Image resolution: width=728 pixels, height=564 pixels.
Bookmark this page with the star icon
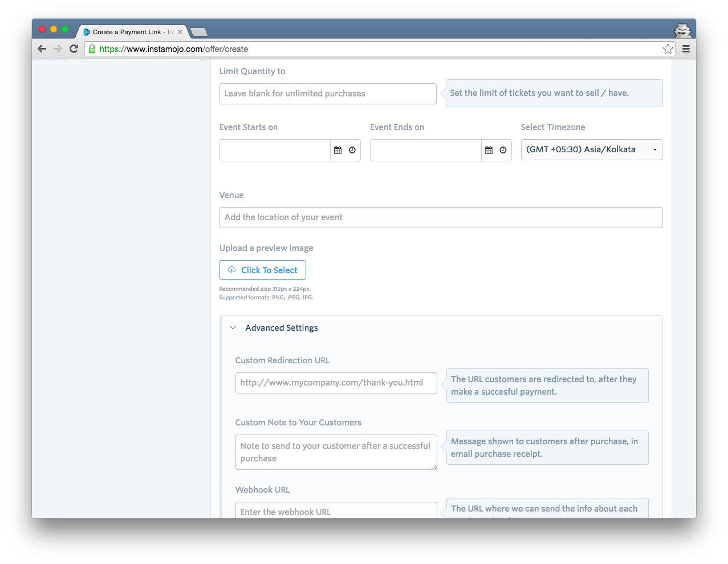[x=668, y=49]
